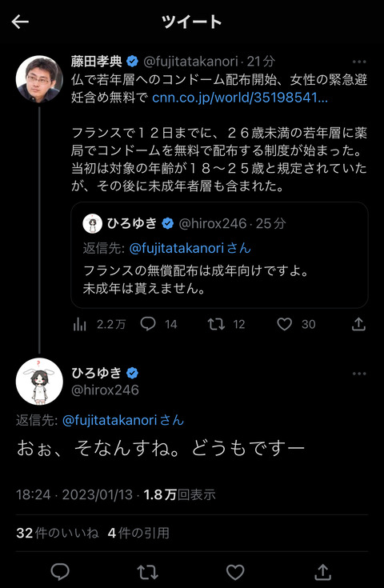This screenshot has width=384, height=588.
Task: Open the cnn.co.jp/world article link
Action: point(240,98)
